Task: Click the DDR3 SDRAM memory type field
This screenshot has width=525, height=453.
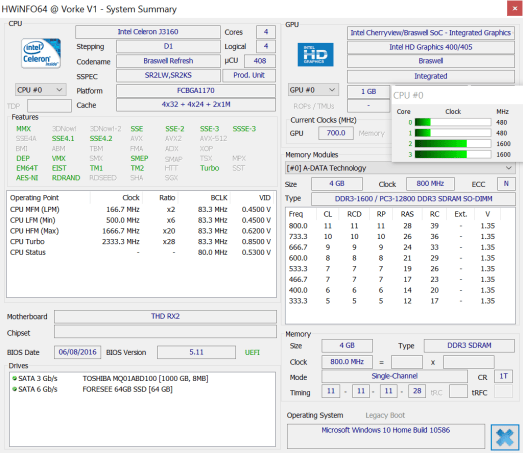Action: pyautogui.click(x=469, y=346)
